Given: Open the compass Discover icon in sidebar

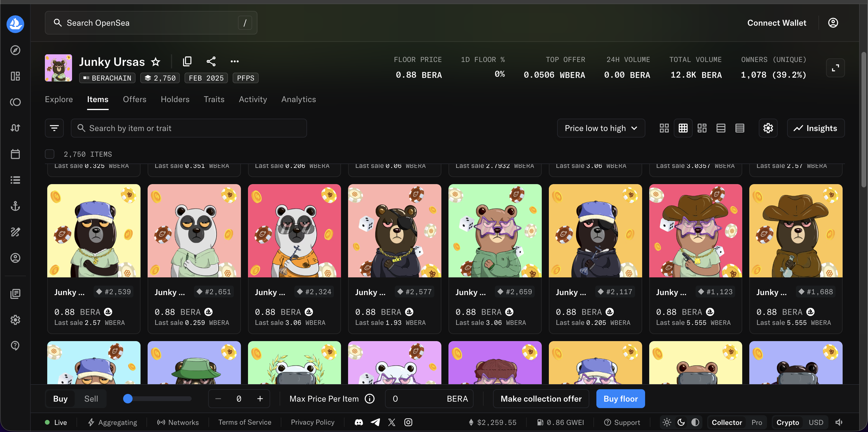Looking at the screenshot, I should 15,50.
